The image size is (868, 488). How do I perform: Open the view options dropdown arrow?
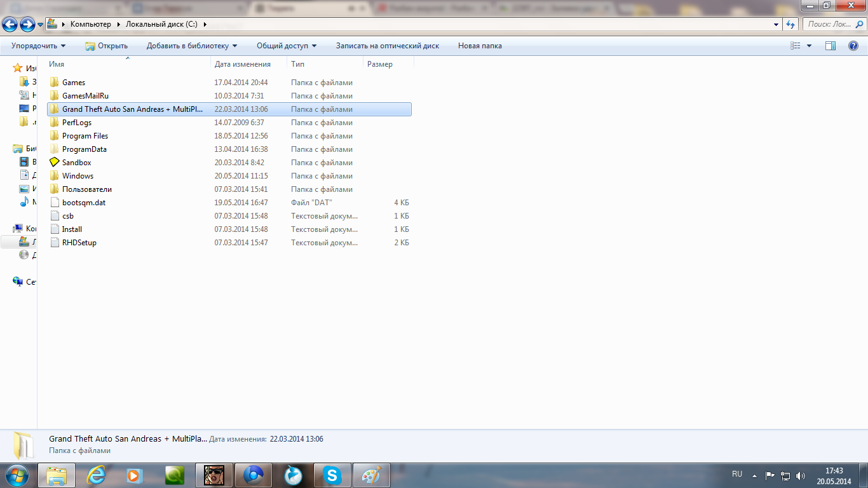click(809, 46)
